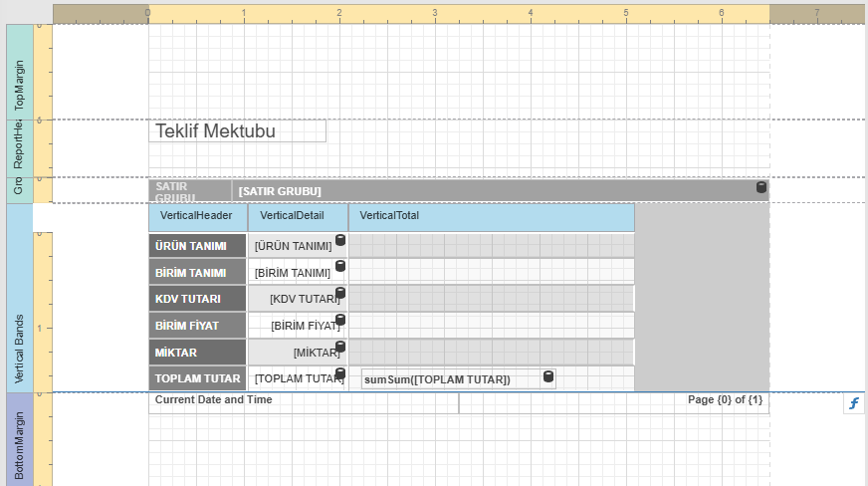
Task: Click database icon on sumSum([TOPLAM TUTAR]) cell
Action: pyautogui.click(x=548, y=376)
